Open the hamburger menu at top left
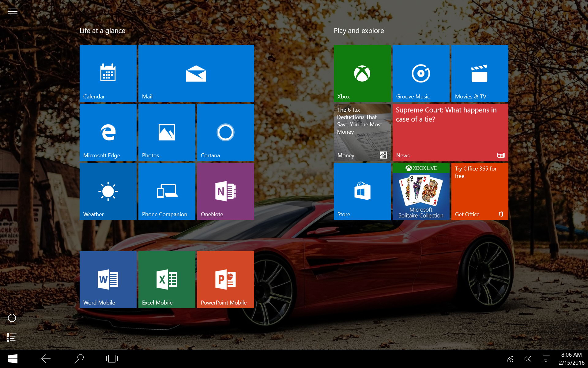This screenshot has height=368, width=588. tap(13, 11)
